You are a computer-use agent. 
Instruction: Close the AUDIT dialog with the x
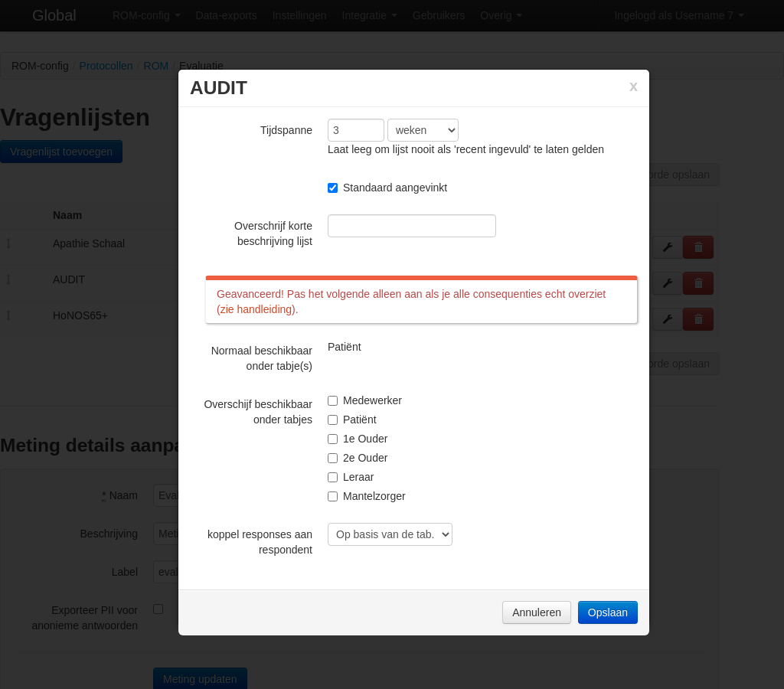(633, 87)
